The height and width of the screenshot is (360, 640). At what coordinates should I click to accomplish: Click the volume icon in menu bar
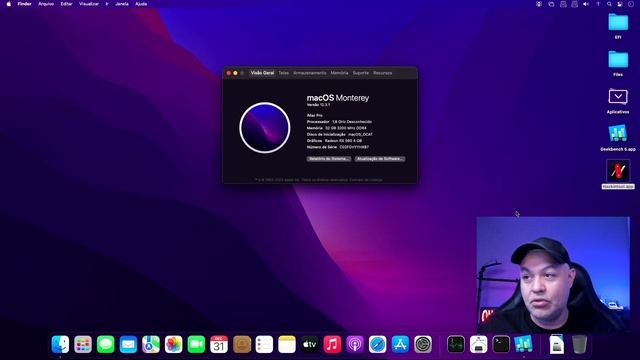[586, 4]
